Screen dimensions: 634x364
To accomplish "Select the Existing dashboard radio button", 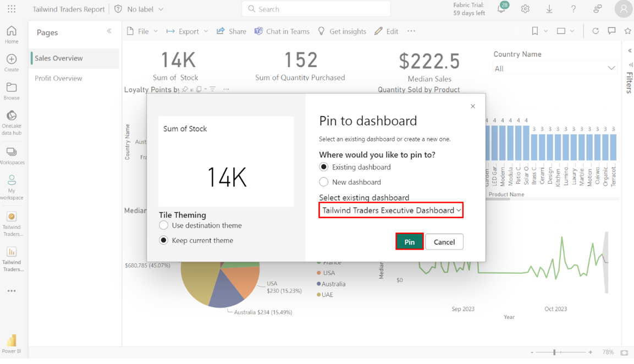I will [324, 167].
